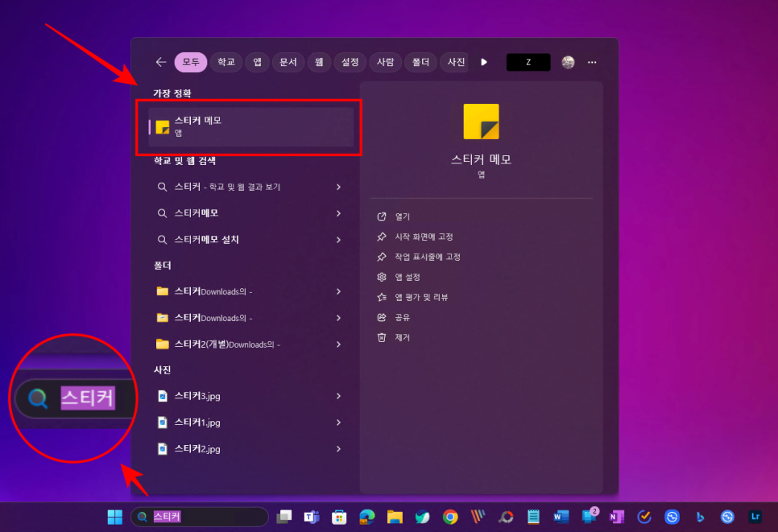778x532 pixels.
Task: Expand chevron for 스티커2(개별) folder
Action: coord(338,344)
